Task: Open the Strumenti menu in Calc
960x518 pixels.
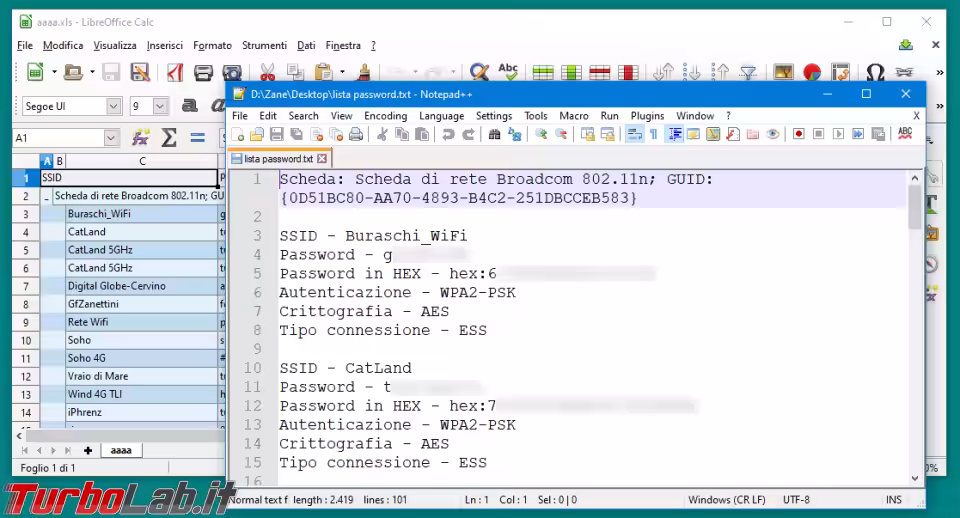Action: click(x=264, y=45)
